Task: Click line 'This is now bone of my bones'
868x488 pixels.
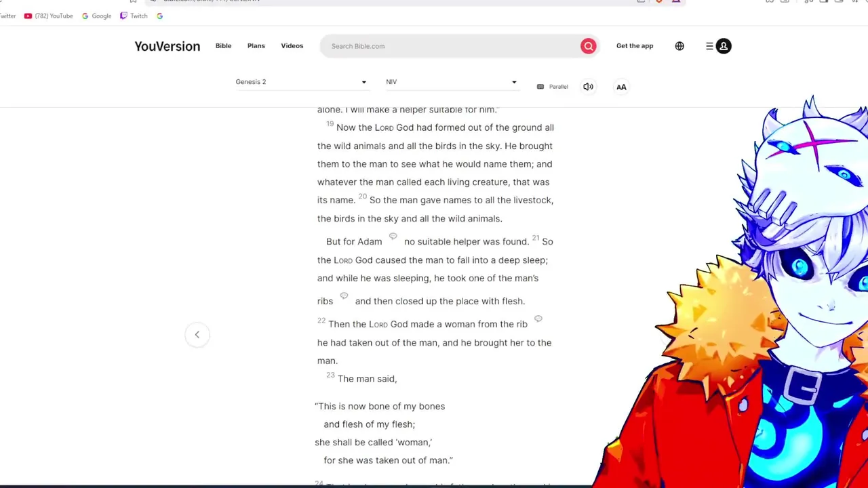Action: tap(380, 406)
